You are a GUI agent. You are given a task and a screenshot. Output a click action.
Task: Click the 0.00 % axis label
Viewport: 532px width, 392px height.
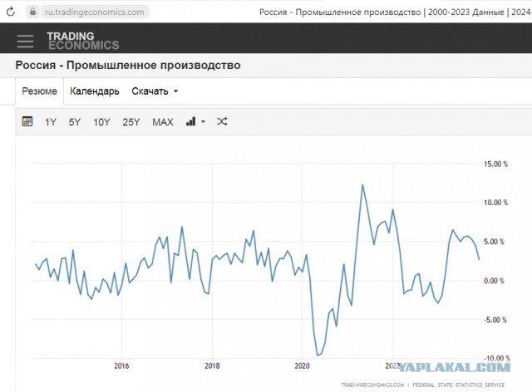(494, 281)
